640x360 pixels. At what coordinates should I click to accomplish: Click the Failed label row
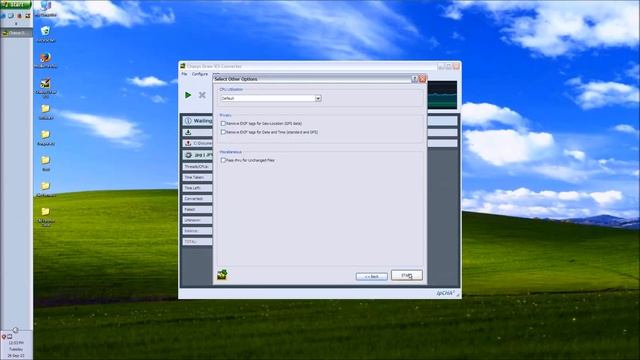198,209
